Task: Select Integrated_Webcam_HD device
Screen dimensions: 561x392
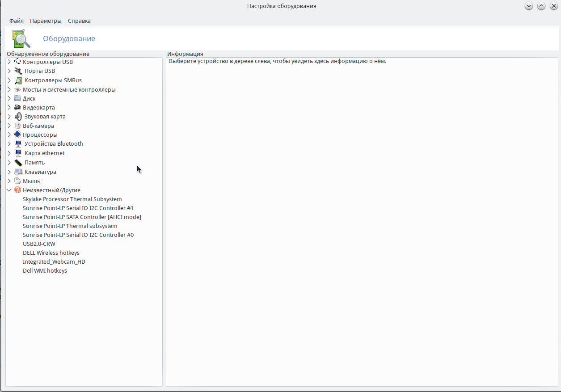Action: pyautogui.click(x=54, y=261)
